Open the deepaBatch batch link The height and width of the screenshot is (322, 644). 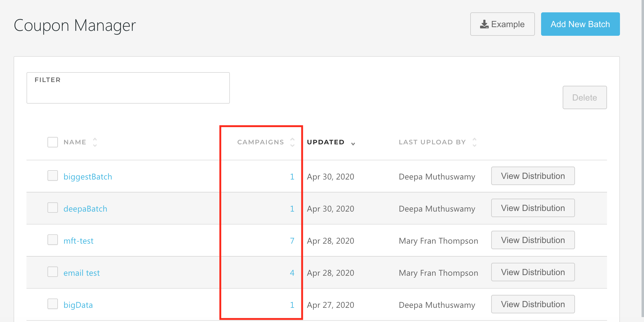click(x=85, y=209)
